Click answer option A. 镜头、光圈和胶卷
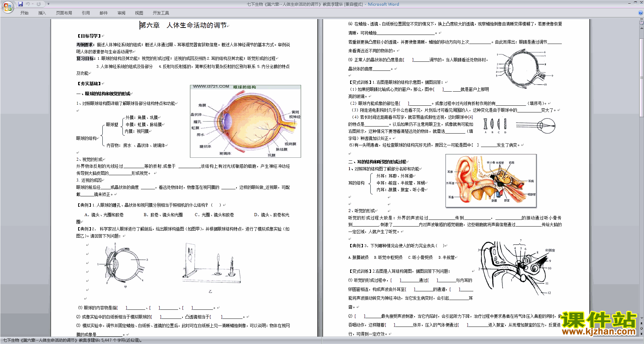 click(104, 215)
